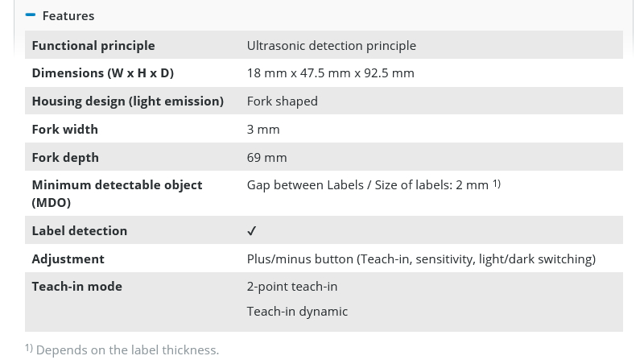Click the Fork depth label
This screenshot has width=644, height=364.
(65, 157)
